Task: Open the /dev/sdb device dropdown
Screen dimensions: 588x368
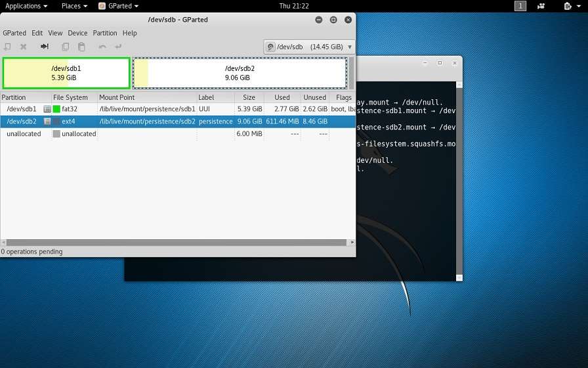Action: [309, 47]
